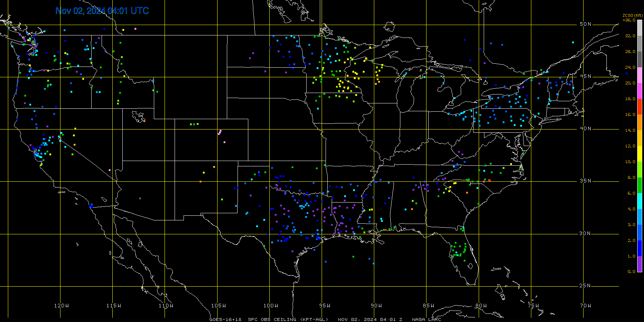Viewport: 644px width, 322px height.
Task: Click the '110W' longitude label
Action: click(x=166, y=306)
